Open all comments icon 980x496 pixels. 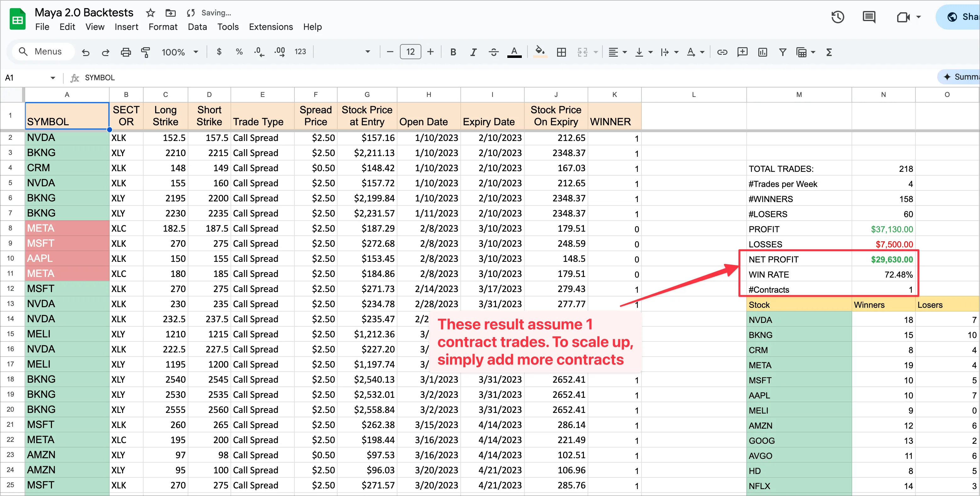pyautogui.click(x=869, y=17)
